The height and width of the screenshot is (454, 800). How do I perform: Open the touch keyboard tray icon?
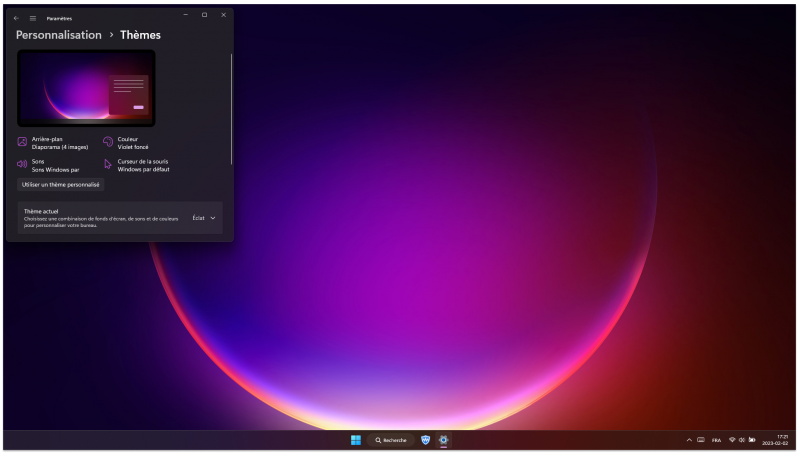(701, 440)
